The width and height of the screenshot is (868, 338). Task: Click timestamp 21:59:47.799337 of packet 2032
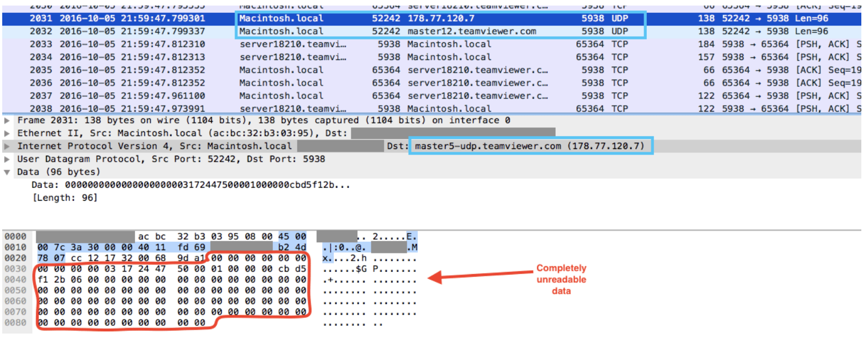coord(132,31)
